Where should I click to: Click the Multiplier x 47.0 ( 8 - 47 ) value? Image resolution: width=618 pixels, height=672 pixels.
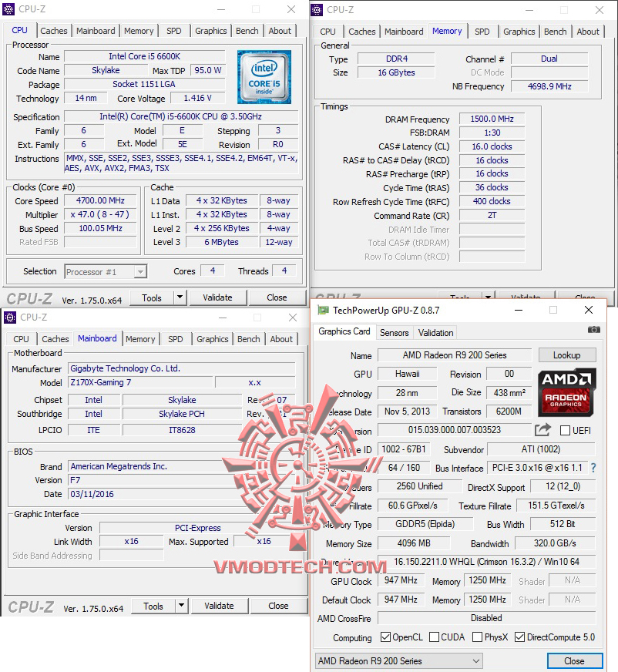click(x=101, y=214)
